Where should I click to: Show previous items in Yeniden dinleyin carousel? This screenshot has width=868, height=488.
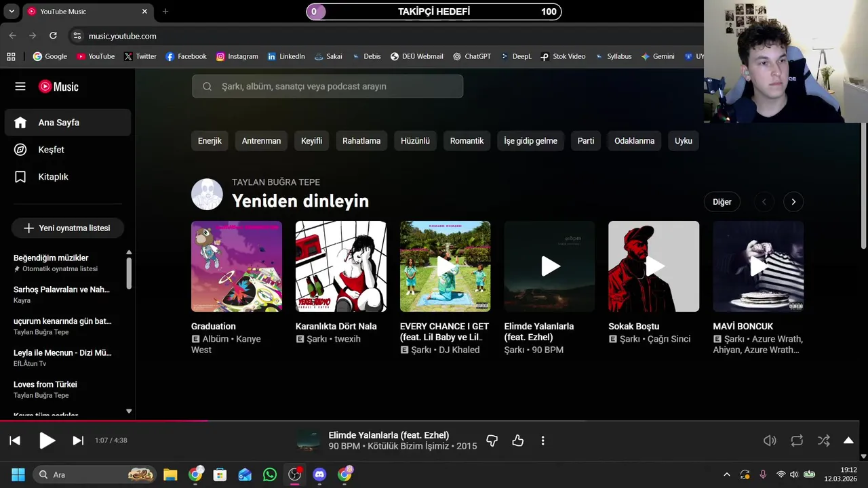(x=764, y=202)
